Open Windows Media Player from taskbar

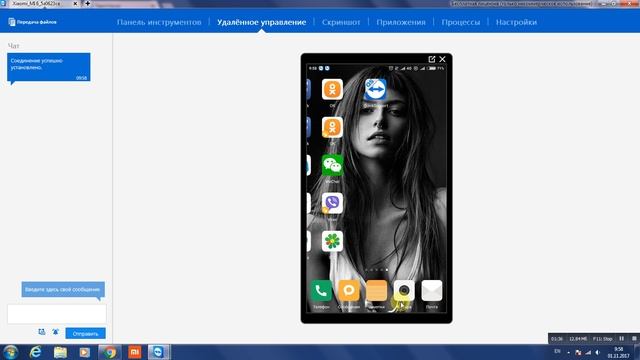pyautogui.click(x=84, y=352)
